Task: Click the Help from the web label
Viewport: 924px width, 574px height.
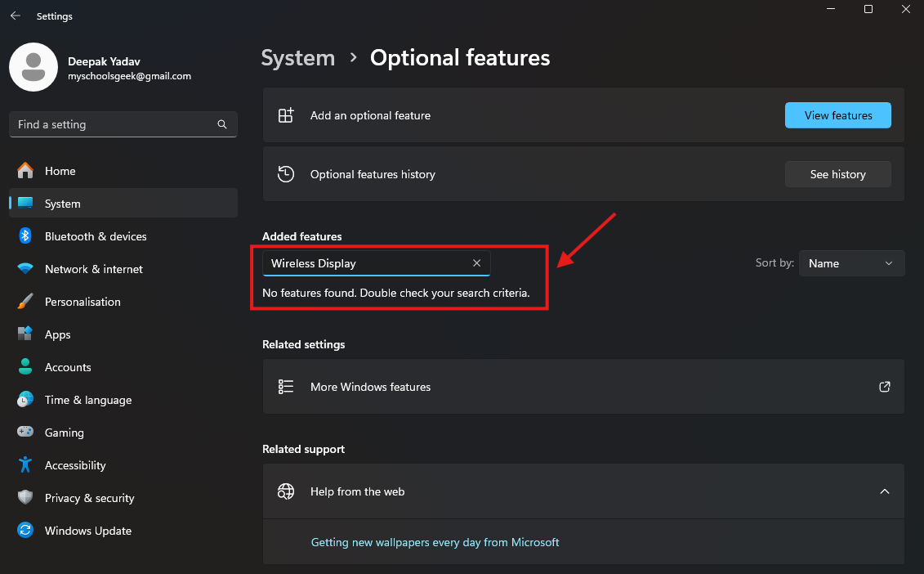Action: tap(357, 491)
